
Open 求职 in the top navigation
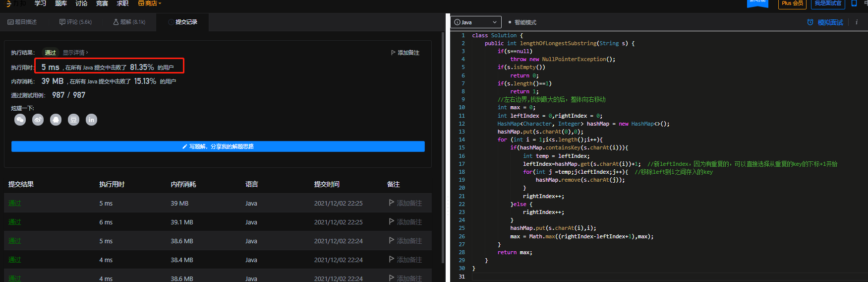[122, 3]
